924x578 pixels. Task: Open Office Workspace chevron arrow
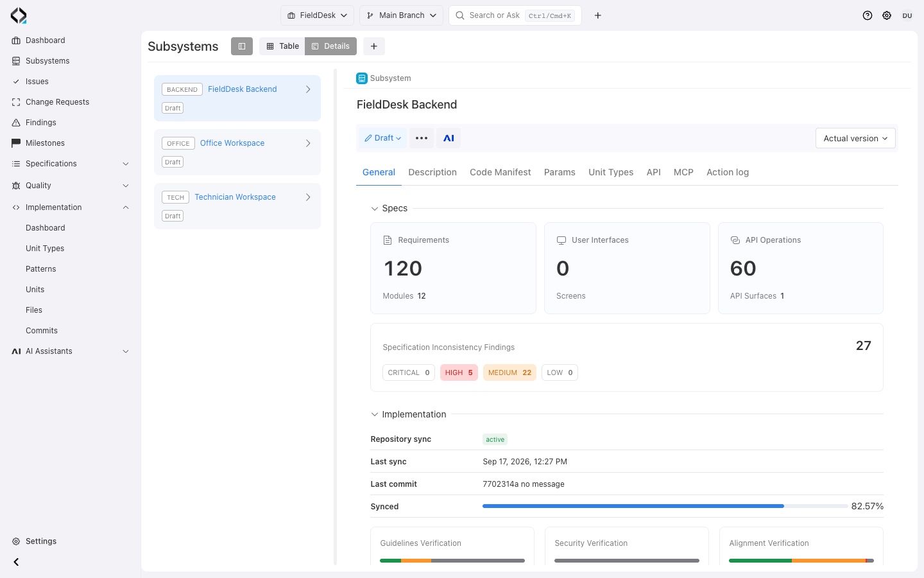[x=308, y=143]
